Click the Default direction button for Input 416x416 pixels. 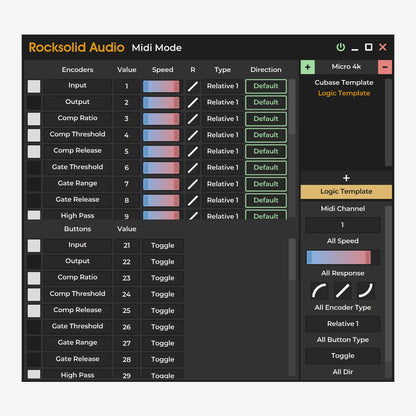coord(266,86)
